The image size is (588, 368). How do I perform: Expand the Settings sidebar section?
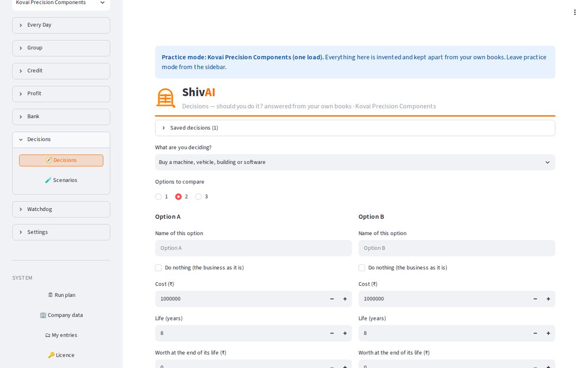tap(61, 232)
